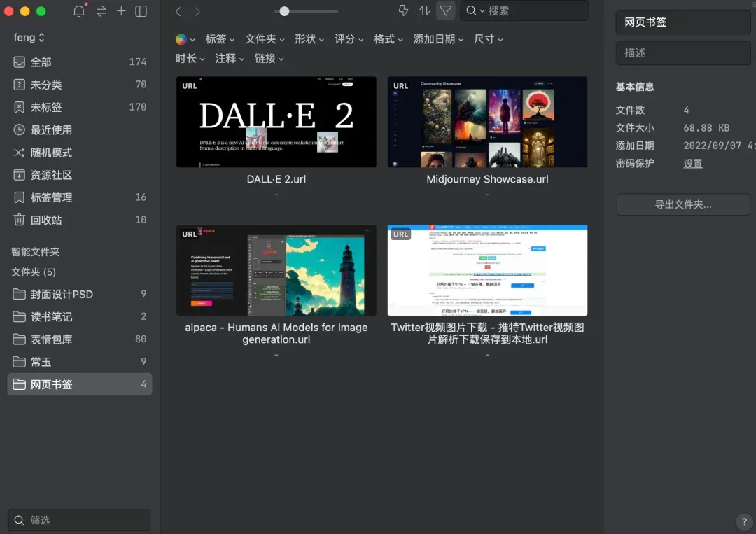Click the notification bell icon
The image size is (756, 534).
coord(79,11)
